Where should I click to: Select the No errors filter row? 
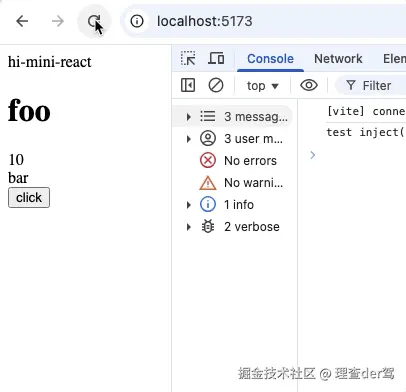[x=233, y=161]
